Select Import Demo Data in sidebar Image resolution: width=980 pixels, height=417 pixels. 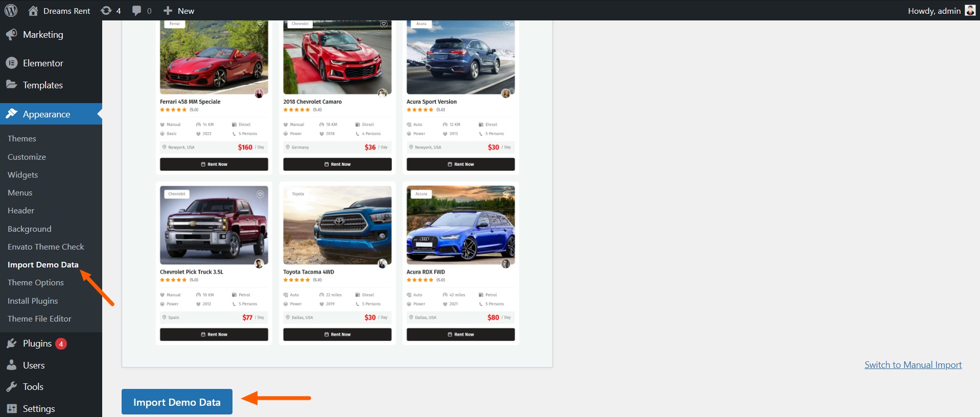(x=43, y=264)
